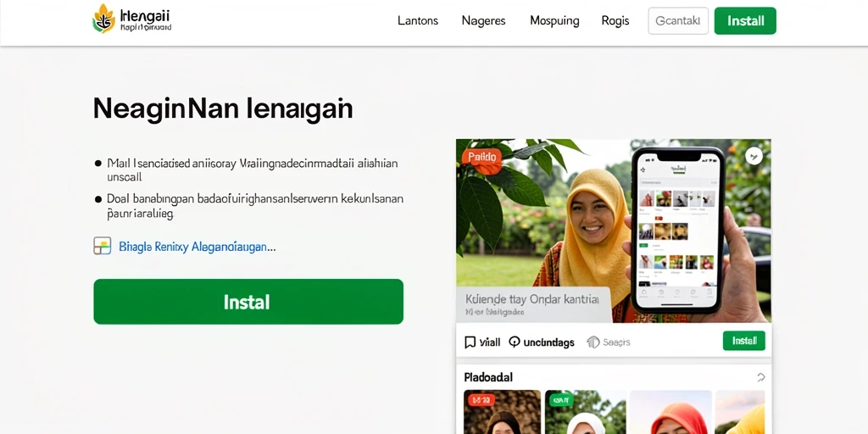The image size is (868, 434).
Task: Click the NeaginNan lenaigan heading
Action: coord(223,108)
